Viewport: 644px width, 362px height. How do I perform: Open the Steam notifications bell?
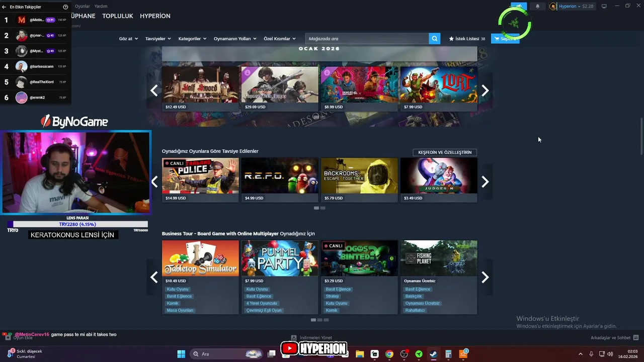click(537, 6)
